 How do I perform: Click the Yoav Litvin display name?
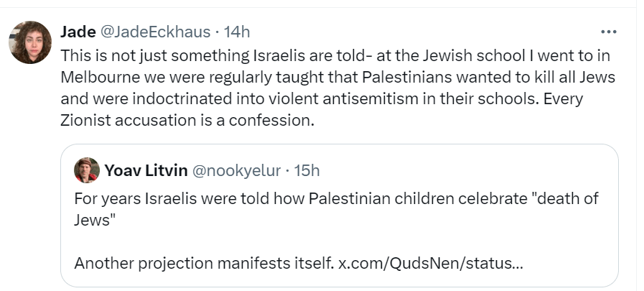point(146,170)
